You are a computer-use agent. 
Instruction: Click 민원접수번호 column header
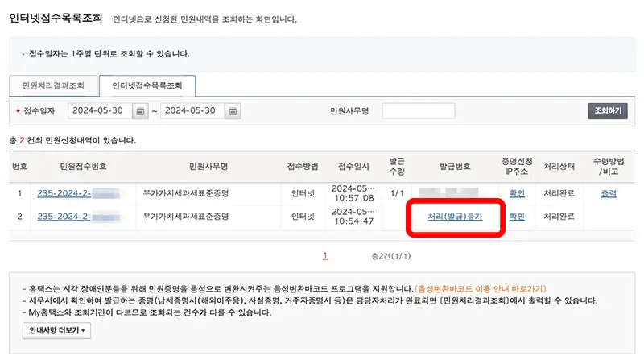pyautogui.click(x=83, y=167)
